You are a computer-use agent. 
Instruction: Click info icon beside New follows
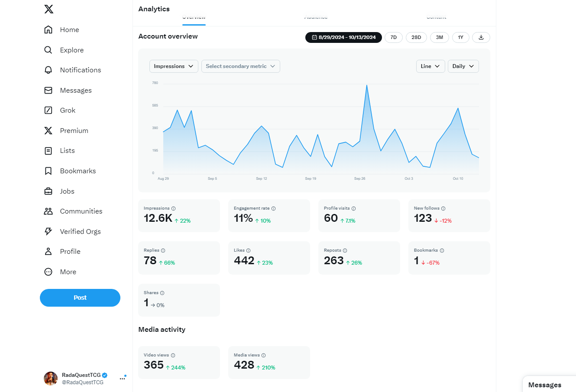(x=443, y=208)
